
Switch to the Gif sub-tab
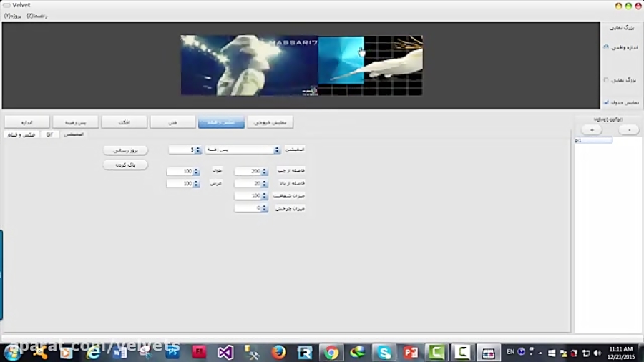49,134
